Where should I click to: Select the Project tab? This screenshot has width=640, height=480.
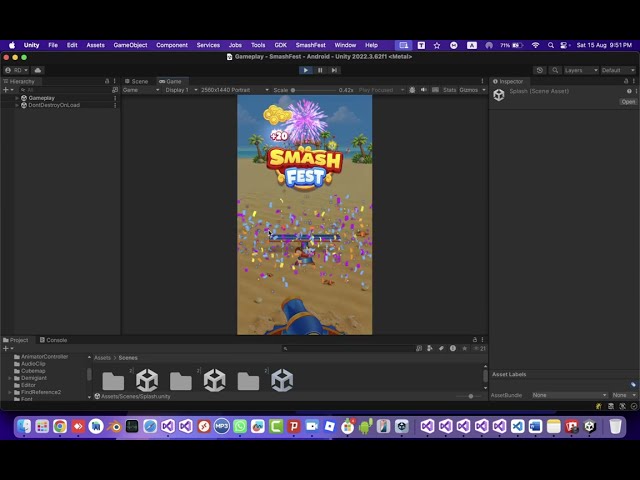tap(16, 340)
